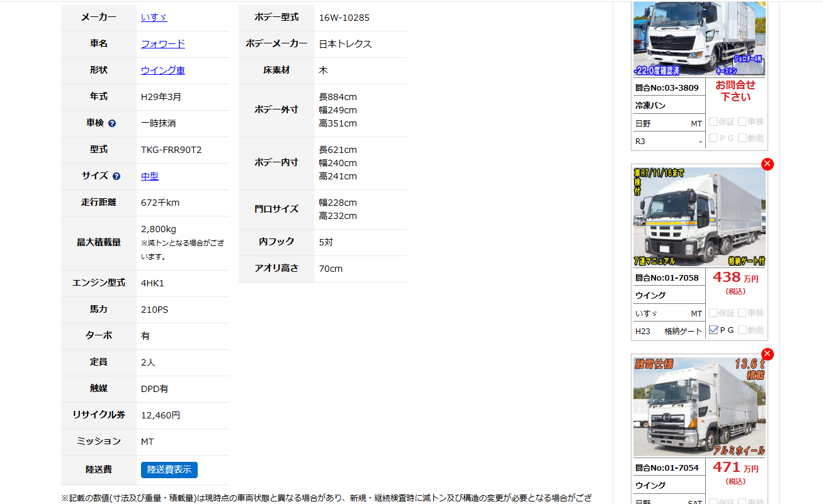Toggle the checked PG checkbox on card 01-7058
The width and height of the screenshot is (823, 504).
[713, 330]
